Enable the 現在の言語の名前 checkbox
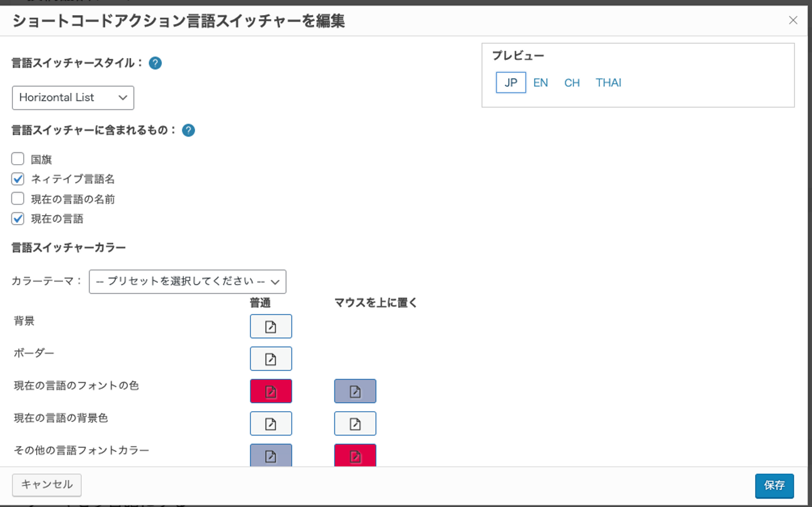 tap(18, 199)
